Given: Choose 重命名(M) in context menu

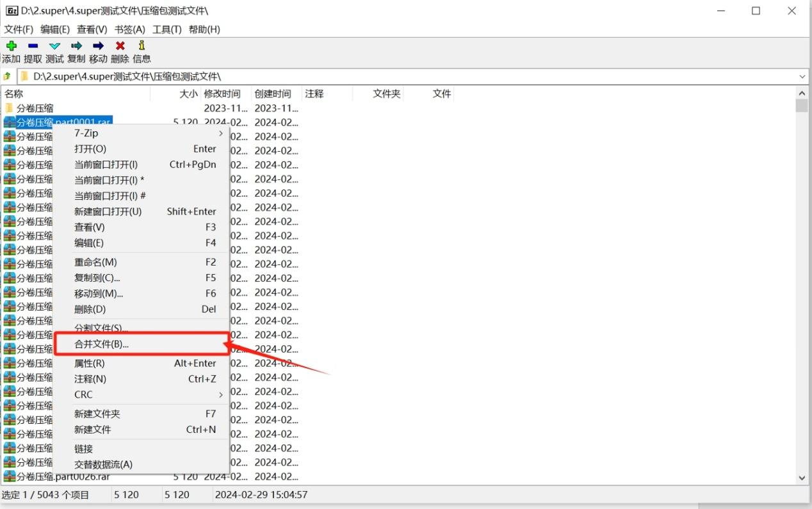Looking at the screenshot, I should coord(142,262).
